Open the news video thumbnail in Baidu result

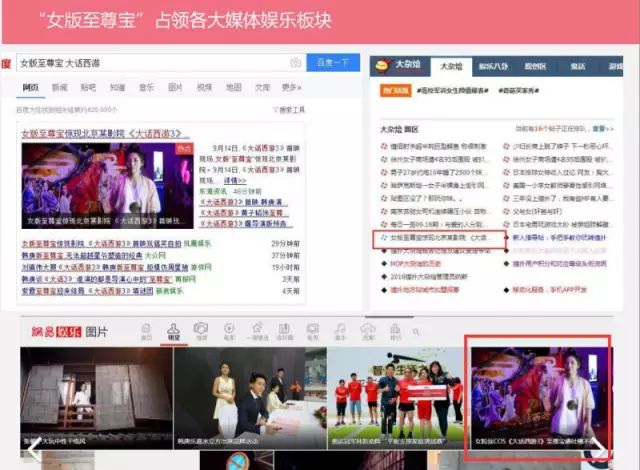point(107,186)
